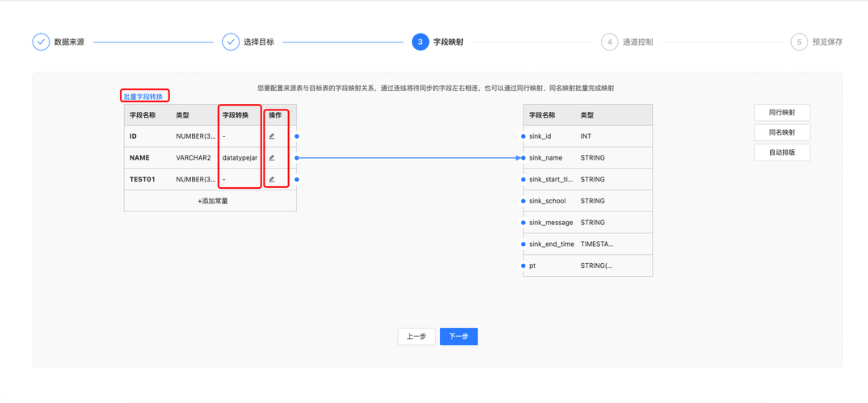Click edit pencil icon for TEST01 field

point(272,179)
